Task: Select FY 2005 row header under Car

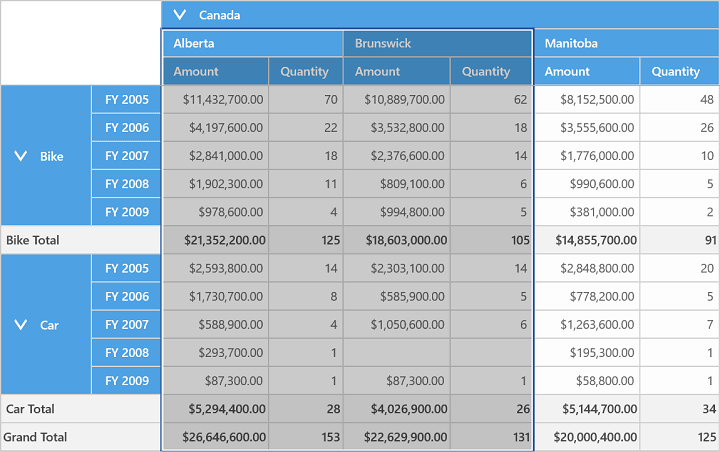Action: [126, 269]
